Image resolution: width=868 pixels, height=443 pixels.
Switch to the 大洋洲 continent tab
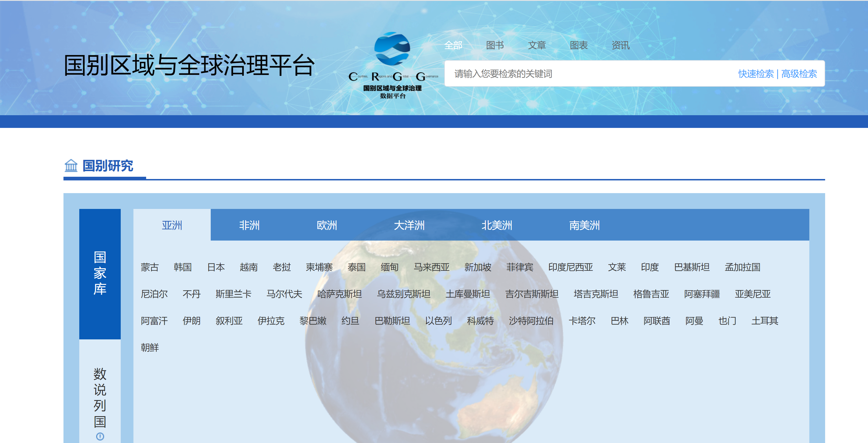point(409,225)
